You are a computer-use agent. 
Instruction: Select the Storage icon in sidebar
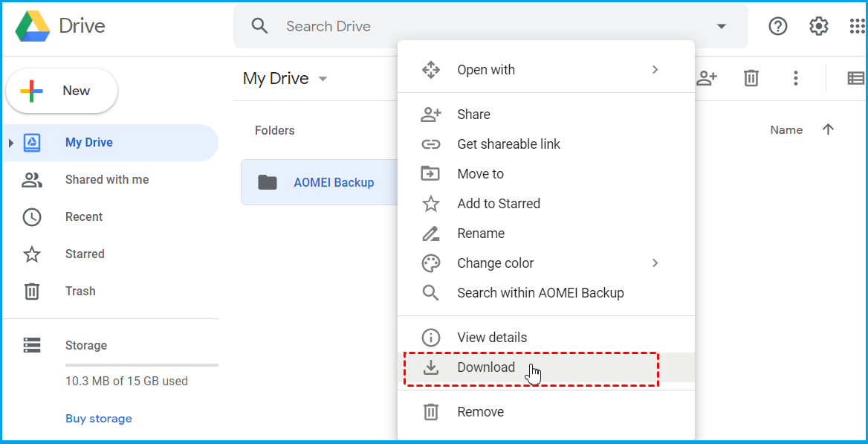31,344
